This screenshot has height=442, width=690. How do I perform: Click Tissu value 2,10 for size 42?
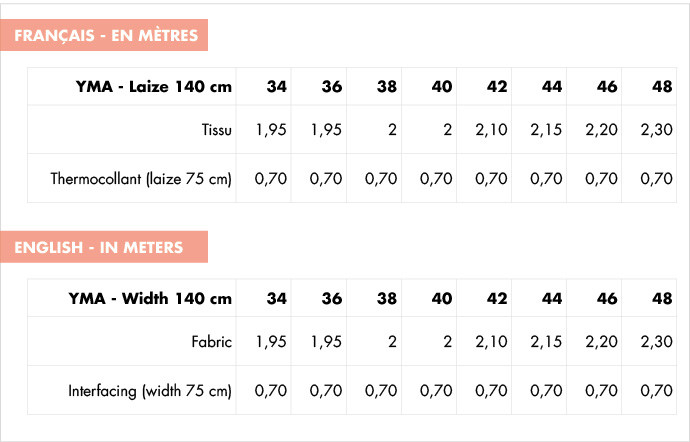coord(491,130)
